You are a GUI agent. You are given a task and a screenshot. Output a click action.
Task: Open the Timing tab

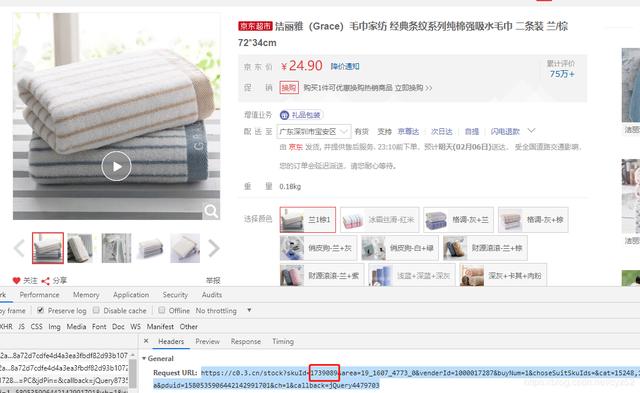[x=283, y=341]
